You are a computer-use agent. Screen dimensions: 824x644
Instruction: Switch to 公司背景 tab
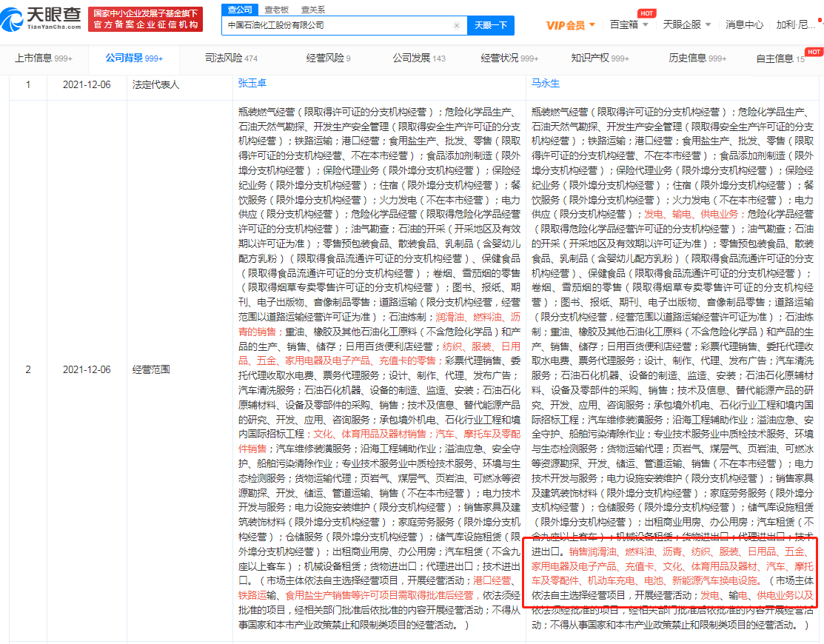134,58
